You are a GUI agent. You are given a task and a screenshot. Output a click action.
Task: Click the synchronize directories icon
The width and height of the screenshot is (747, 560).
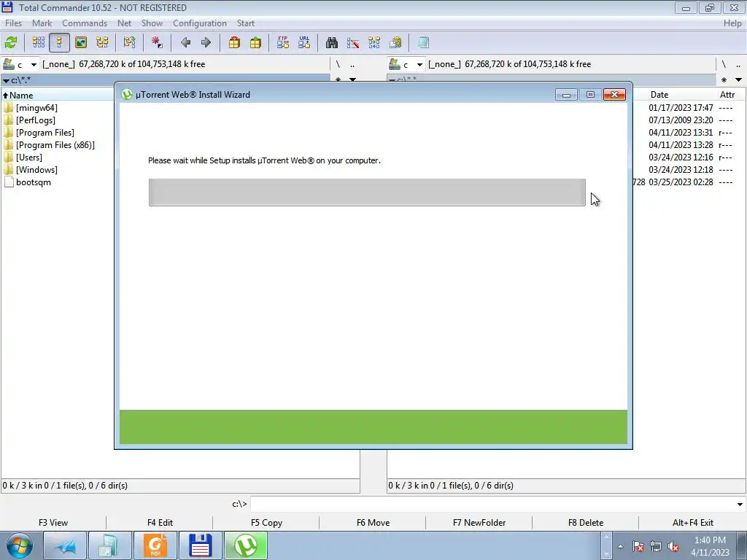click(374, 42)
